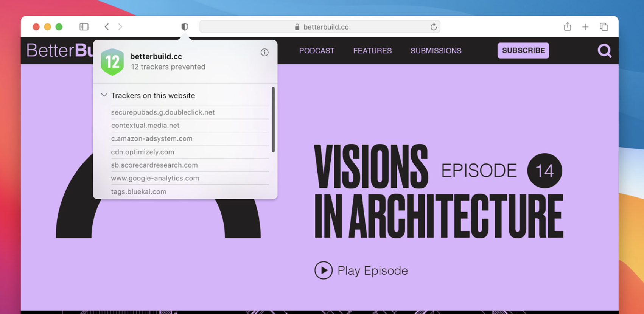Open the Share menu
Screen dimensions: 644x314
[x=567, y=26]
